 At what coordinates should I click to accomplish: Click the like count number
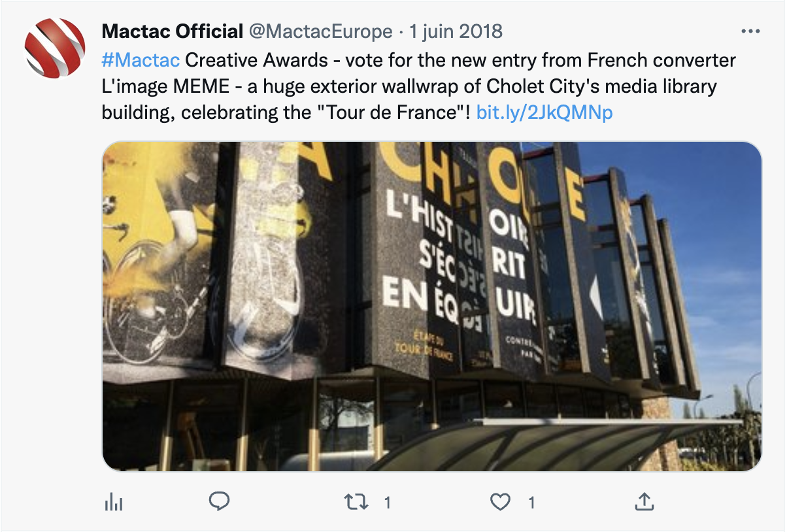531,502
